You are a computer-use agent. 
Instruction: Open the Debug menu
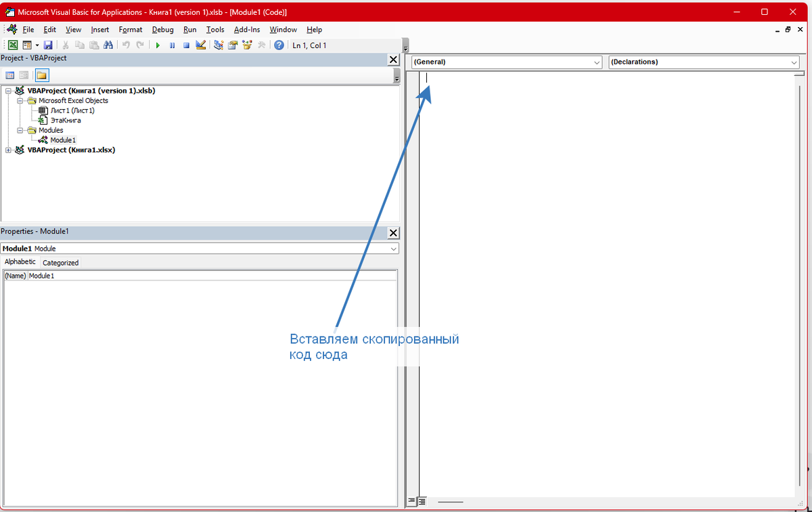coord(162,30)
